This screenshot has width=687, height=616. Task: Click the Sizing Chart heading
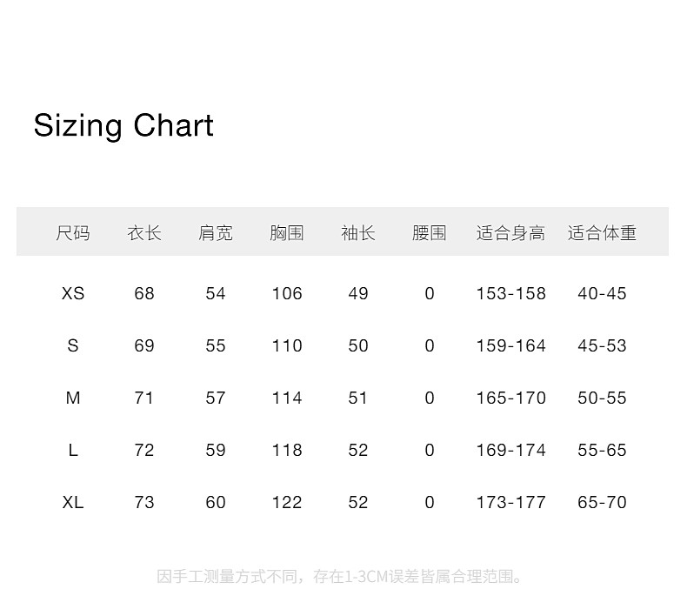tap(123, 125)
